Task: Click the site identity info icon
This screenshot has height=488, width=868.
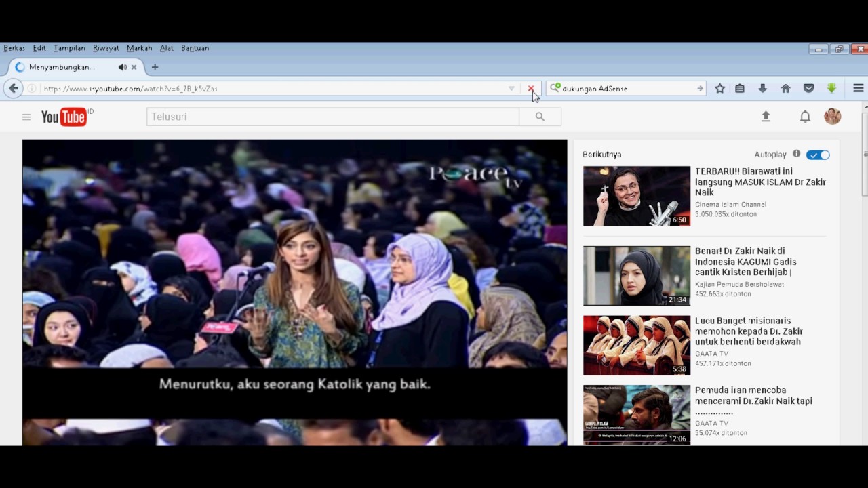Action: click(x=31, y=88)
